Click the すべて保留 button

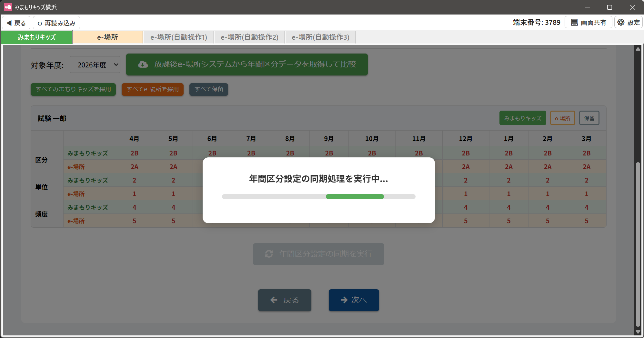209,89
